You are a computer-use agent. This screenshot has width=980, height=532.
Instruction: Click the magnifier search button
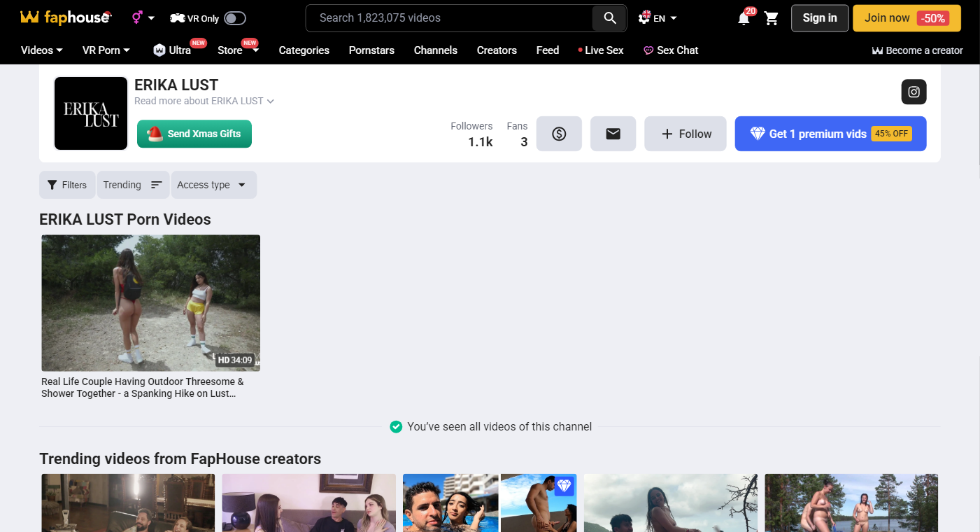coord(609,18)
